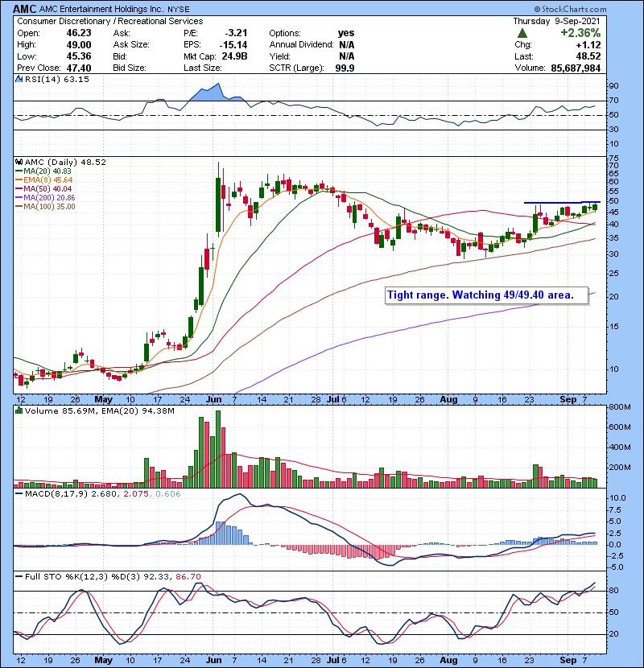Screen dimensions: 644x668
Task: Click the Options value yes
Action: coord(346,33)
